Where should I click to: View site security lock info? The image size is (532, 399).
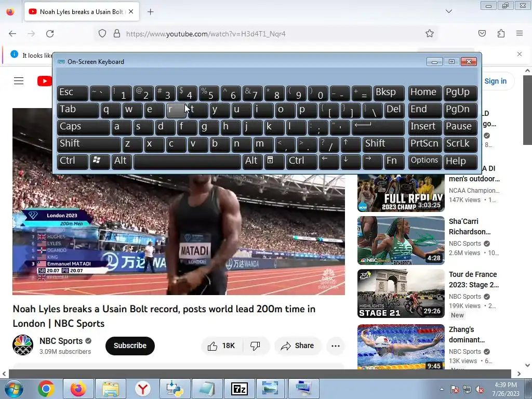coord(117,34)
